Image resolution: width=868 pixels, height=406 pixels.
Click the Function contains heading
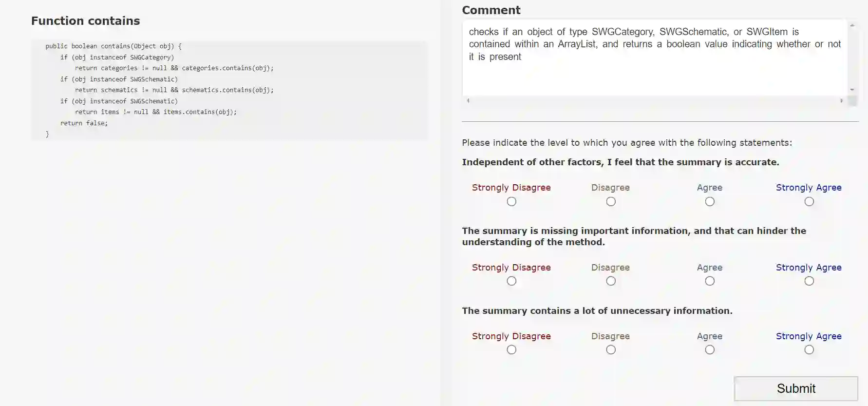tap(86, 21)
